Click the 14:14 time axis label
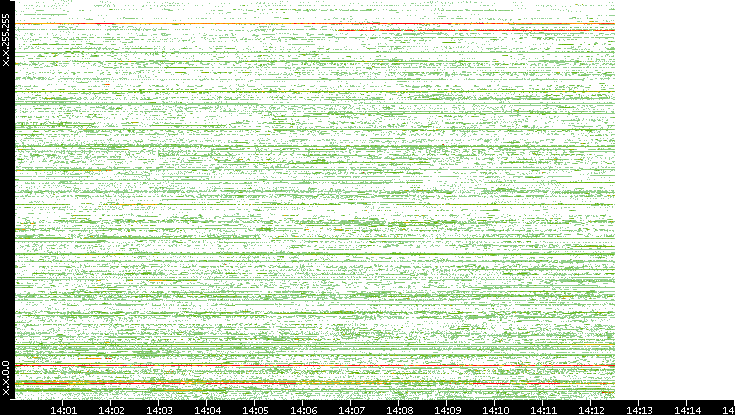The width and height of the screenshot is (735, 415). [x=687, y=410]
